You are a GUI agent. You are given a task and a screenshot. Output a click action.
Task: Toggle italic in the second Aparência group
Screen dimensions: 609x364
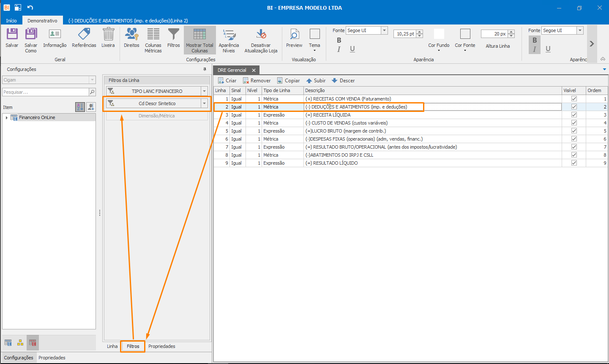click(x=535, y=49)
